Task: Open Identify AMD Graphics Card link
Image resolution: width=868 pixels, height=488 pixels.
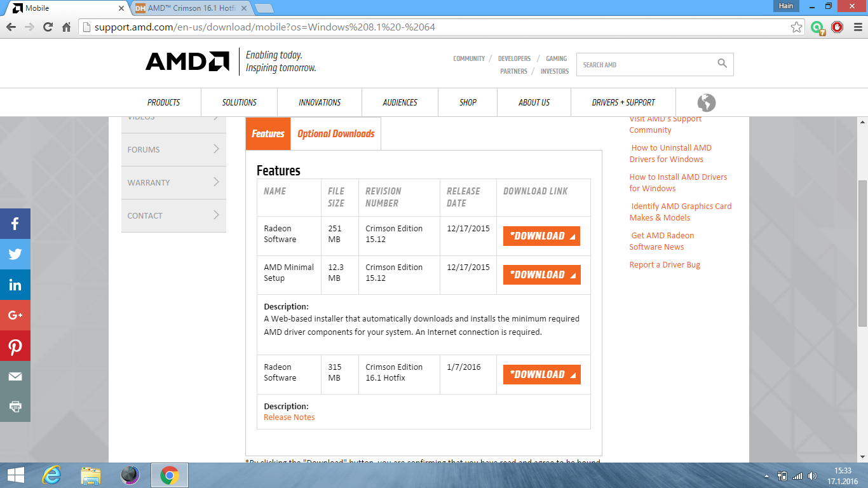Action: (681, 212)
